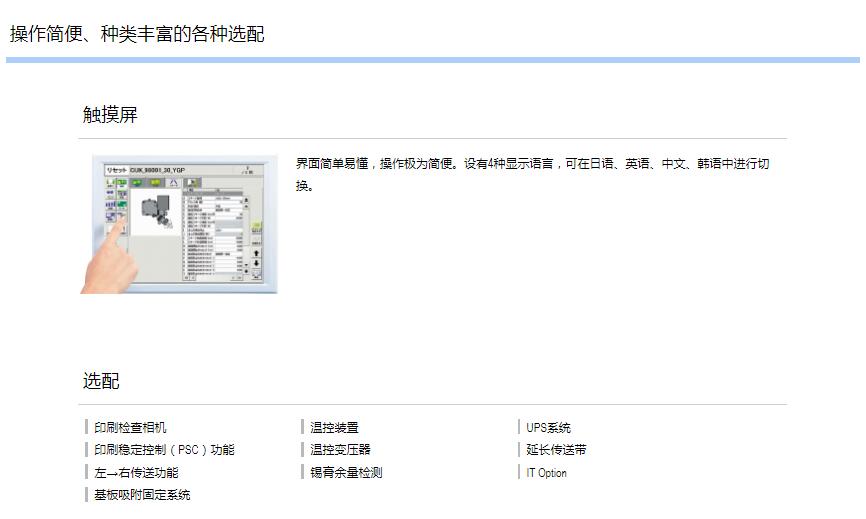Click the UPS系统 option

pos(548,428)
